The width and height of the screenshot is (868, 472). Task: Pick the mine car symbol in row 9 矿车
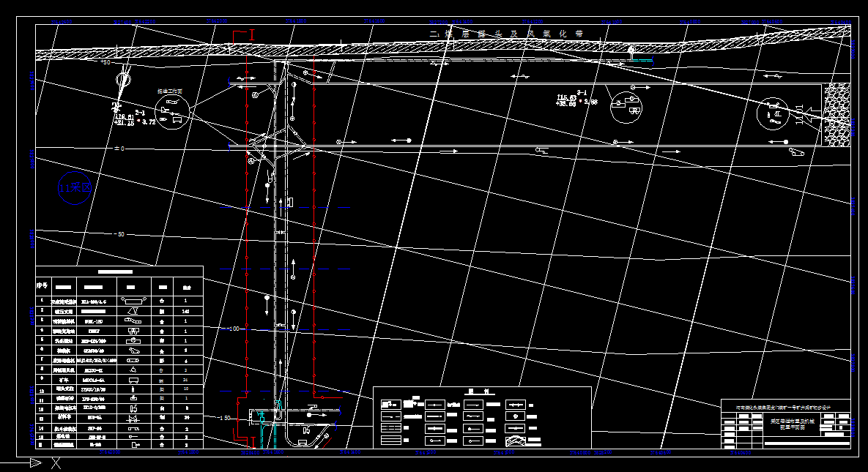click(x=134, y=380)
